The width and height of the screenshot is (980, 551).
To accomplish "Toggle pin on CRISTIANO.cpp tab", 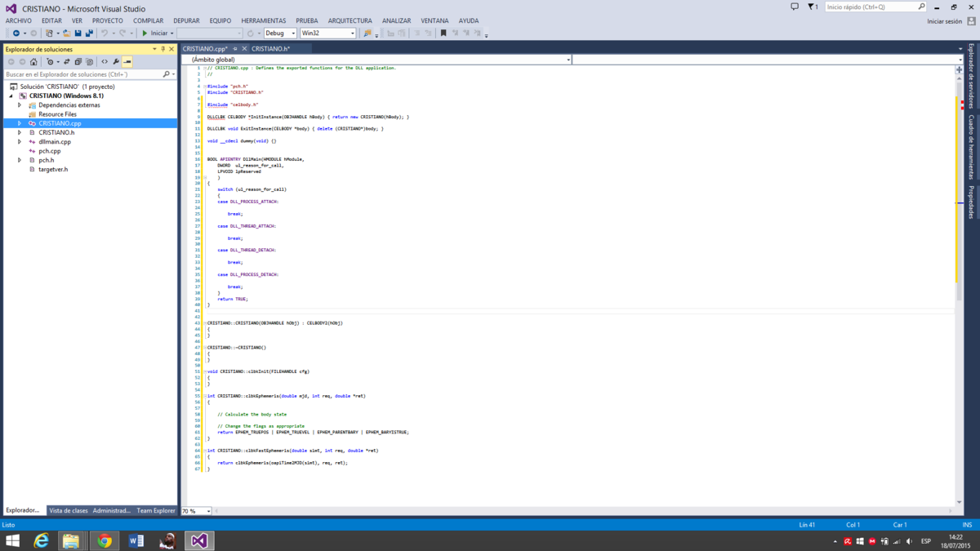I will click(235, 49).
